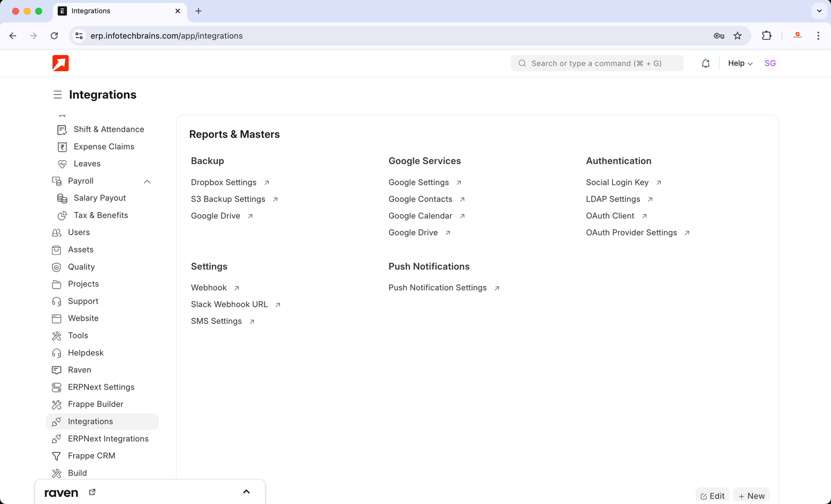Viewport: 831px width, 504px height.
Task: Reload the current browser page
Action: point(55,36)
